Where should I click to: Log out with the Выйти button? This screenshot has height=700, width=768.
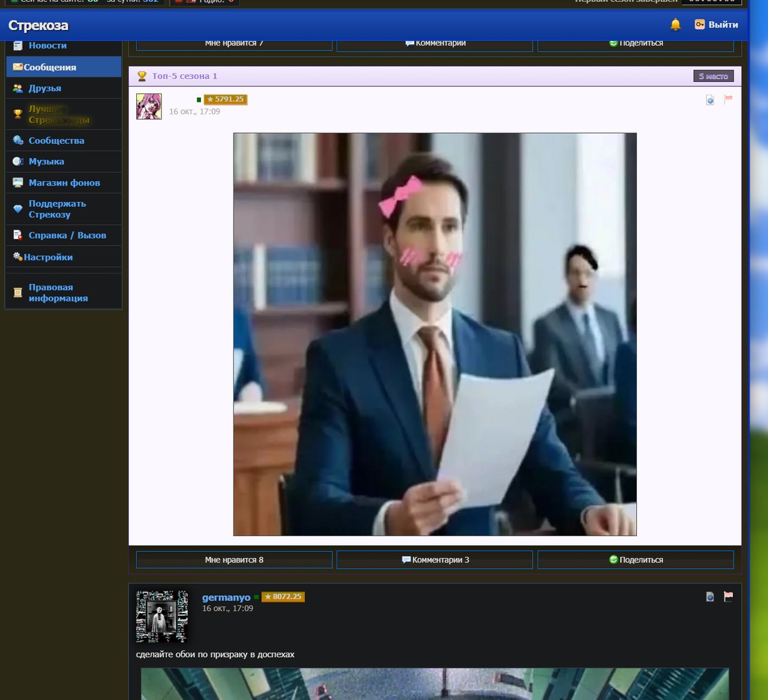pyautogui.click(x=717, y=24)
